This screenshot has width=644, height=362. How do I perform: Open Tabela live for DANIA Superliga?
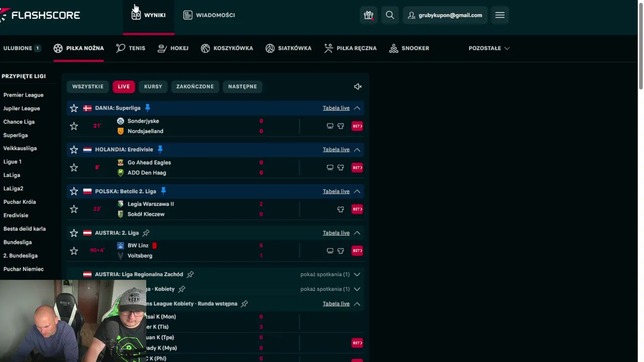(336, 108)
